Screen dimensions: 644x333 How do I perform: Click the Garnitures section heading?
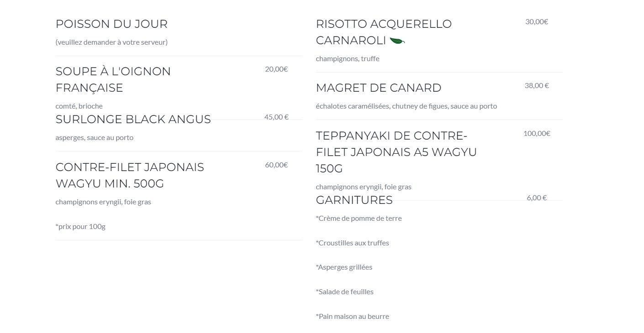(x=354, y=200)
